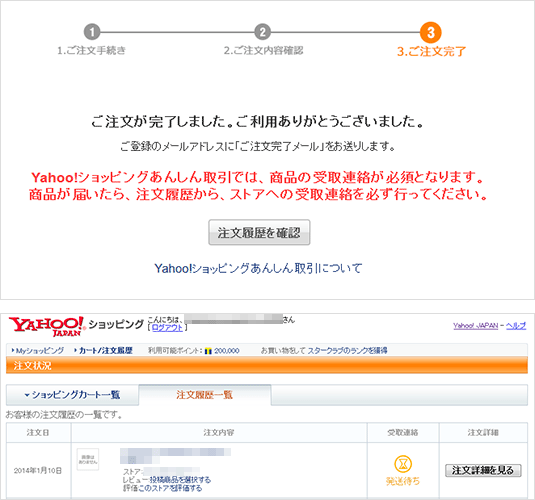Click the T-point icon
The width and height of the screenshot is (535, 500).
pos(208,351)
